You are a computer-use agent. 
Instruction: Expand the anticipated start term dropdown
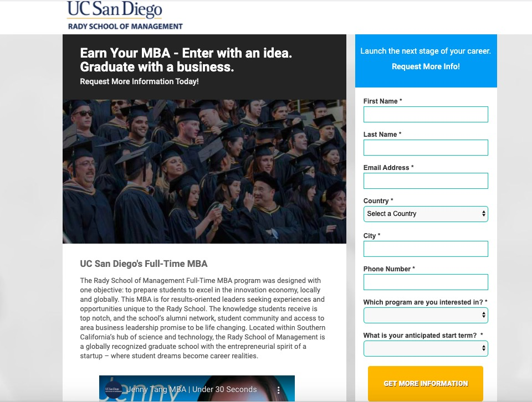tap(426, 348)
